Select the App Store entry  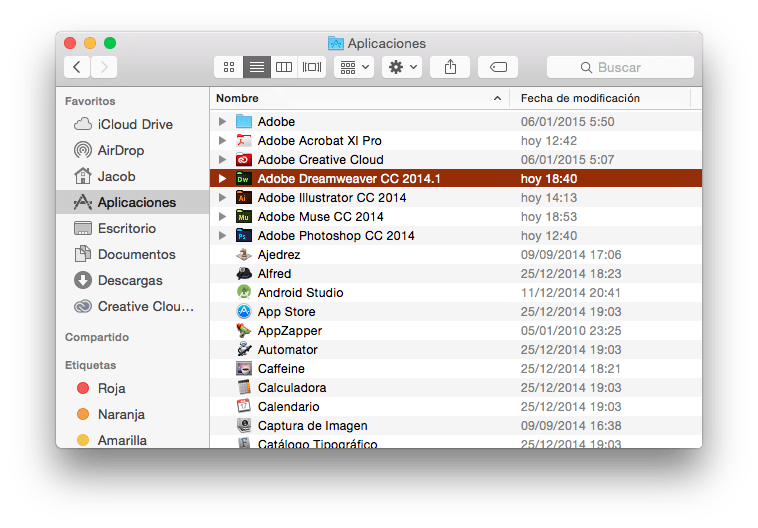click(x=456, y=311)
